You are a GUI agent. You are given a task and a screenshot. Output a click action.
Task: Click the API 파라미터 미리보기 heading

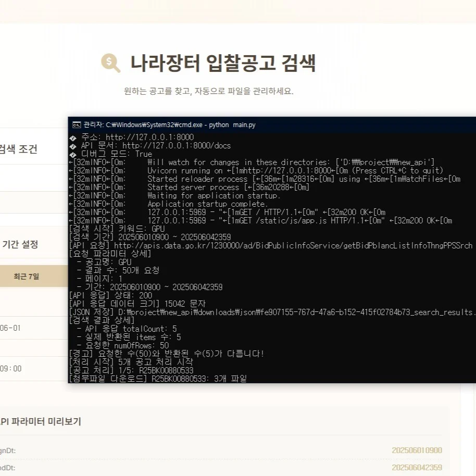click(x=41, y=421)
